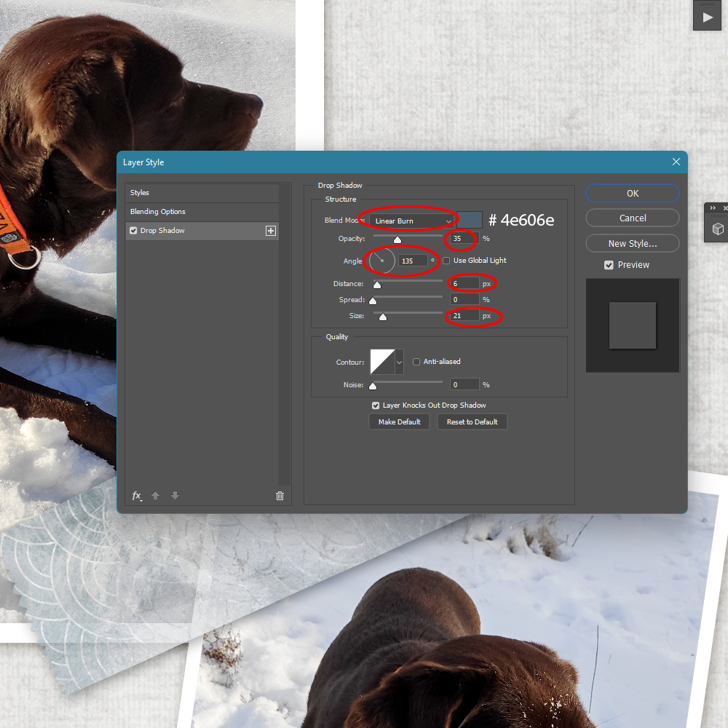Move effect down with the down arrow
This screenshot has height=728, width=728.
pyautogui.click(x=175, y=496)
